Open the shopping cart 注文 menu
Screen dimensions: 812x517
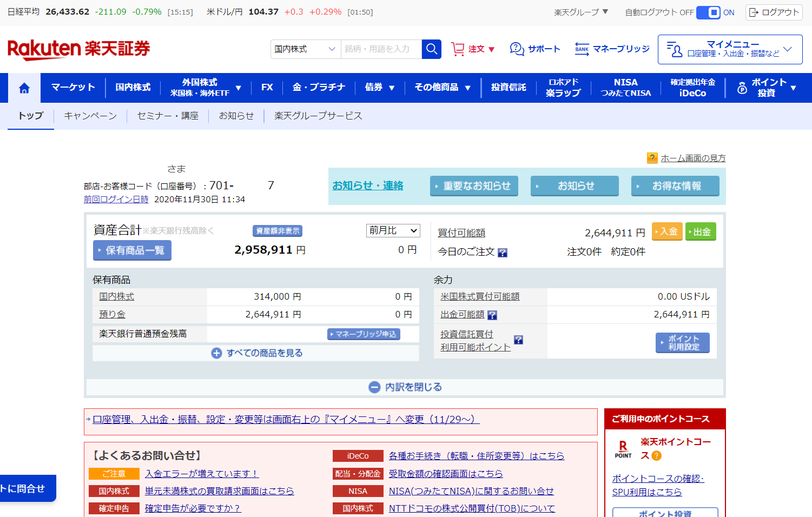(473, 49)
